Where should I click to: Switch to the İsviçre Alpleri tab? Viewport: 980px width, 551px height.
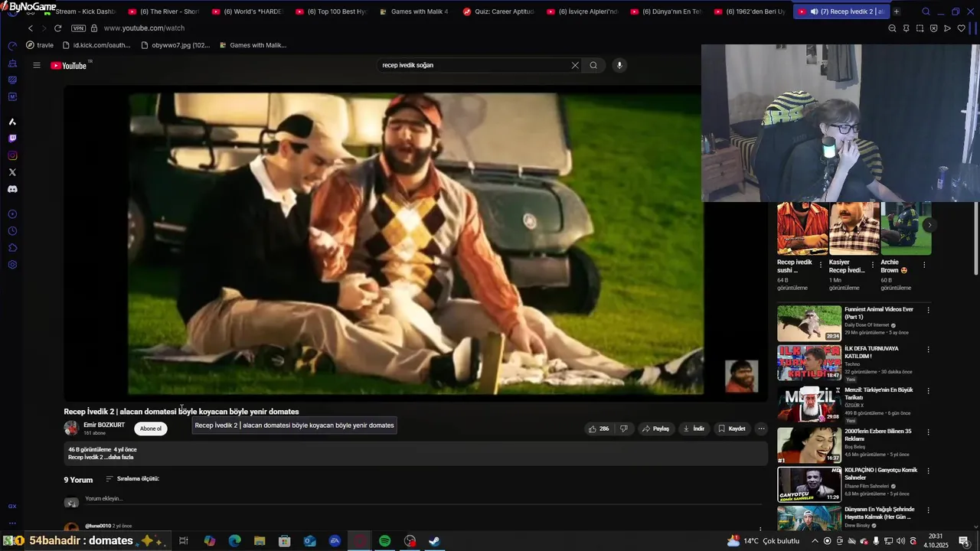click(582, 11)
